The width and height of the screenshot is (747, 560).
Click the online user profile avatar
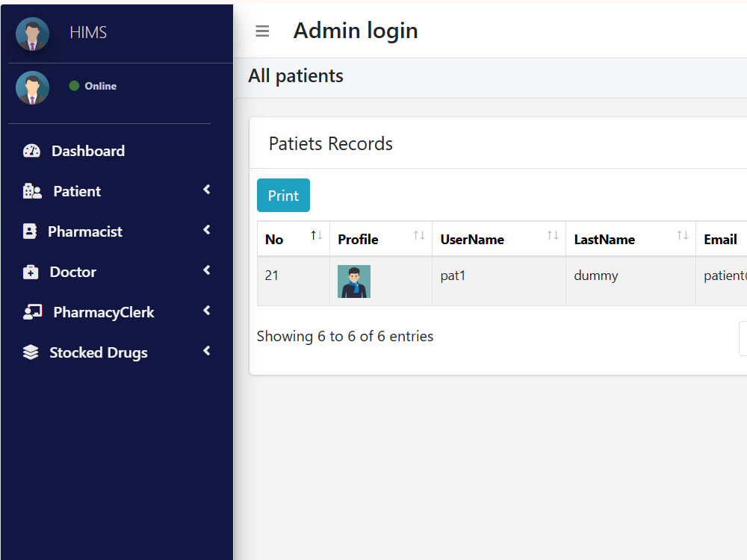[32, 87]
